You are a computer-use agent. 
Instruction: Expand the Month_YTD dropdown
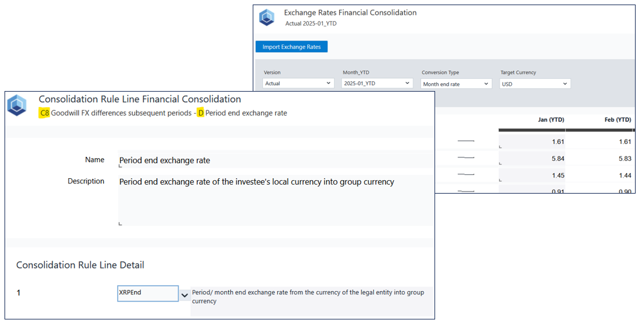tap(377, 84)
